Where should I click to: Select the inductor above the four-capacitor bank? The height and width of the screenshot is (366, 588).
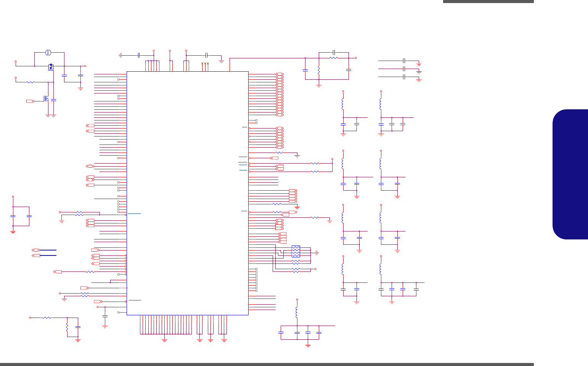point(297,313)
